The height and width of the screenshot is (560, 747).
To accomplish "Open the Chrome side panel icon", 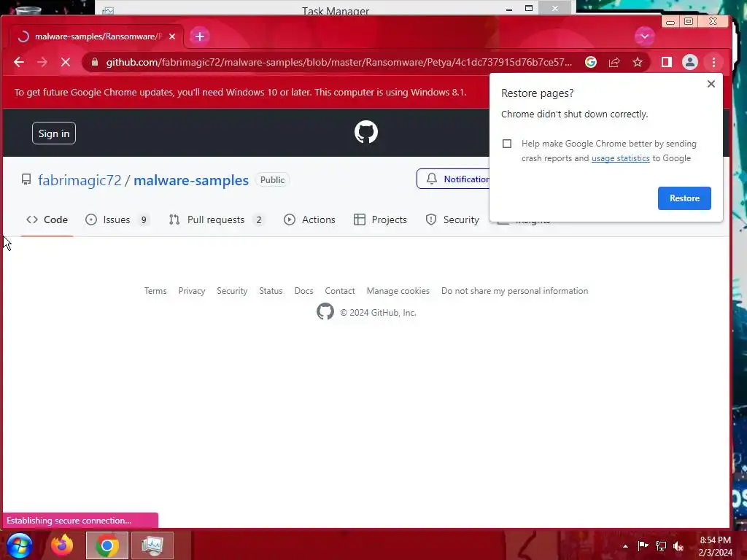I will [x=667, y=62].
